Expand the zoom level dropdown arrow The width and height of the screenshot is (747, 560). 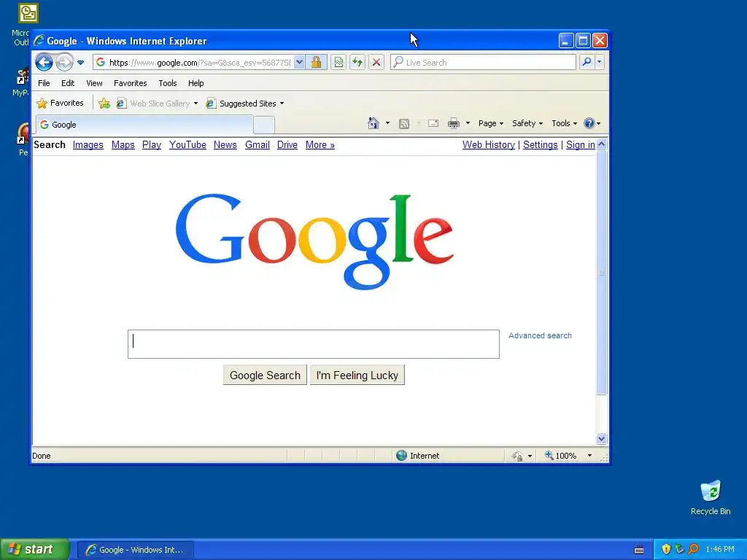coord(589,456)
